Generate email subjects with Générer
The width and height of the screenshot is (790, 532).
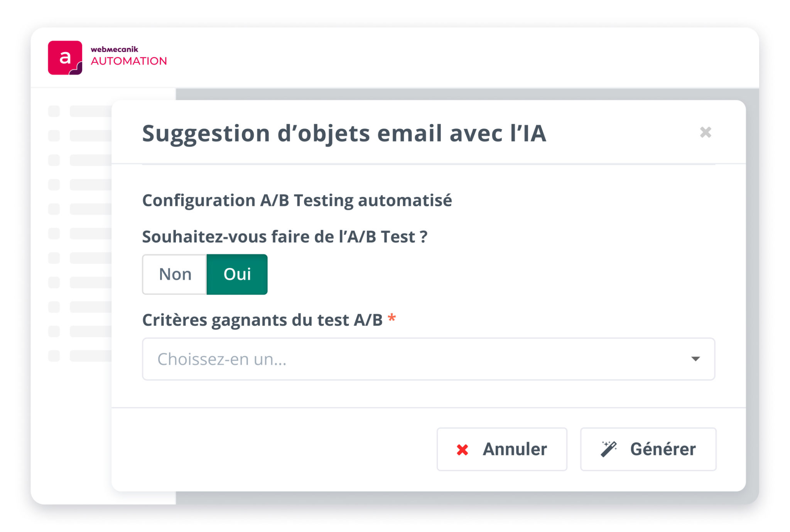pos(648,449)
